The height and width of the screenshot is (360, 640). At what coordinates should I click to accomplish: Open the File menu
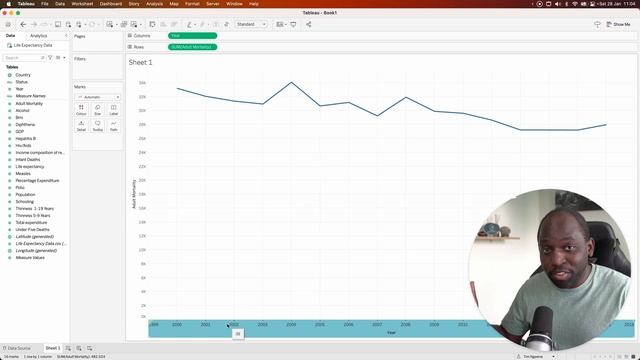45,4
